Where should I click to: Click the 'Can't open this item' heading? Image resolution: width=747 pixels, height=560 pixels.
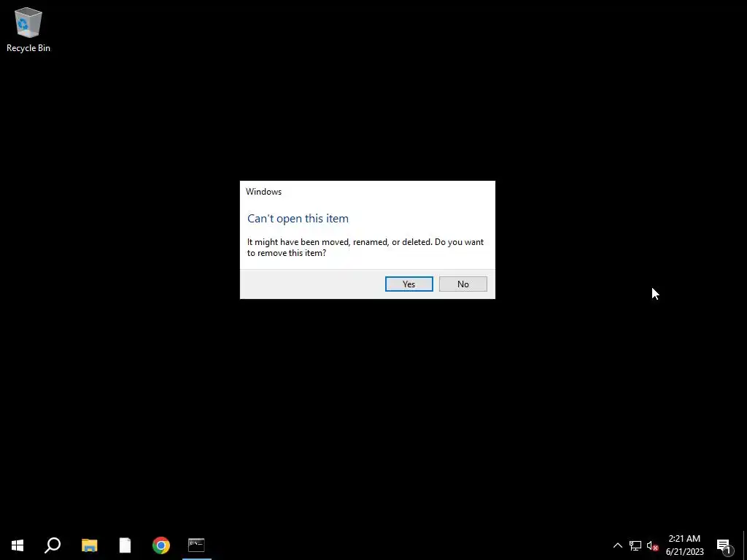[298, 219]
